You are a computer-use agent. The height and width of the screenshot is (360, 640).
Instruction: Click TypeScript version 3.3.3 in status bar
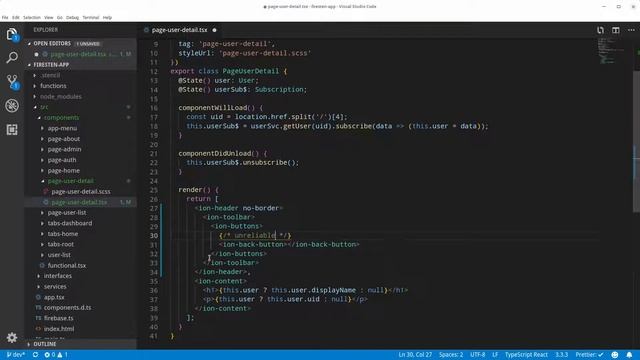[x=561, y=355]
